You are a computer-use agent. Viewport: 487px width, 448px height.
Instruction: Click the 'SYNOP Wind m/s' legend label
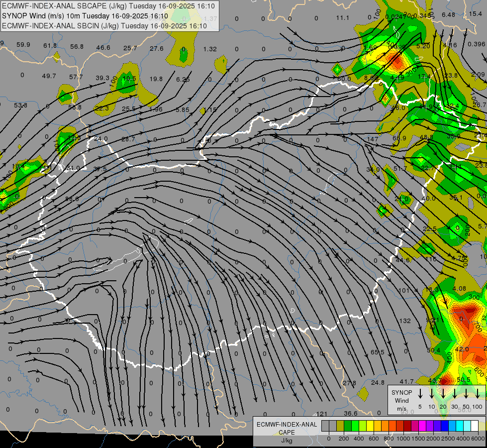pyautogui.click(x=401, y=401)
